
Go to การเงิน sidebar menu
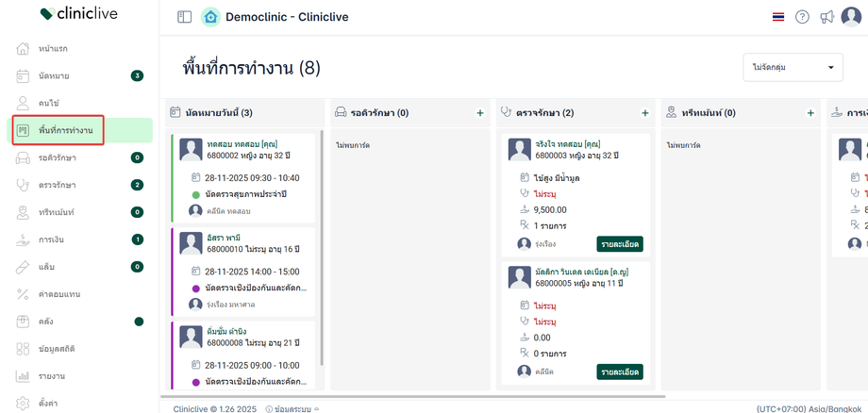53,240
